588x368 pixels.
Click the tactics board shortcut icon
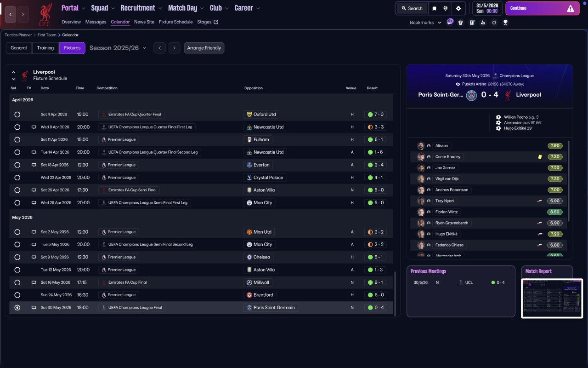[x=472, y=23]
